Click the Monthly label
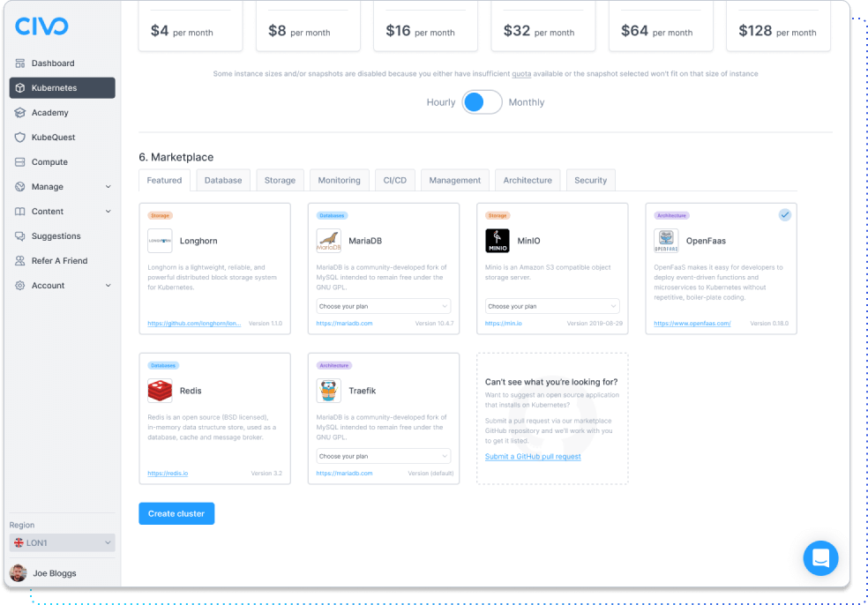Screen dimensions: 868x605 pyautogui.click(x=527, y=102)
